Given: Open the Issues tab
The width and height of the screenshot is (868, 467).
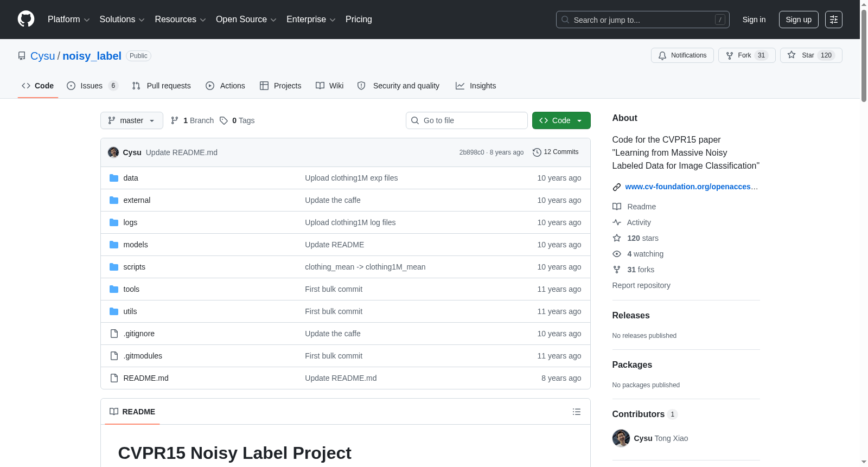Looking at the screenshot, I should click(x=92, y=86).
